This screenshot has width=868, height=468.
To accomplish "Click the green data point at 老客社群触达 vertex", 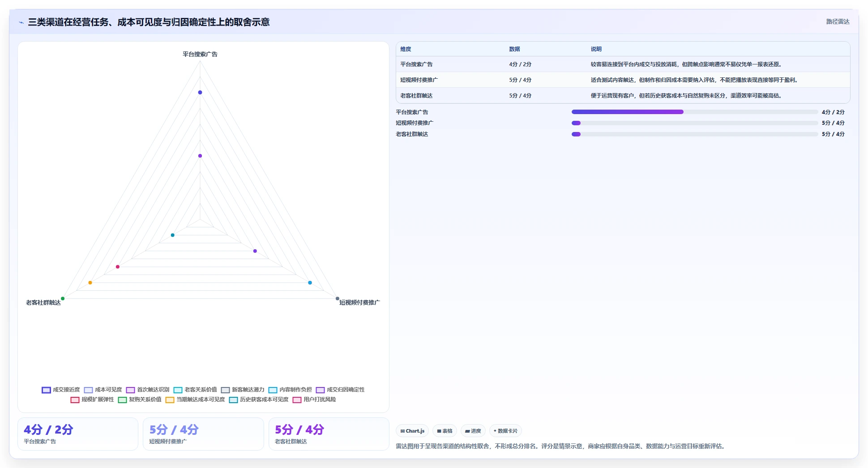I will point(63,298).
